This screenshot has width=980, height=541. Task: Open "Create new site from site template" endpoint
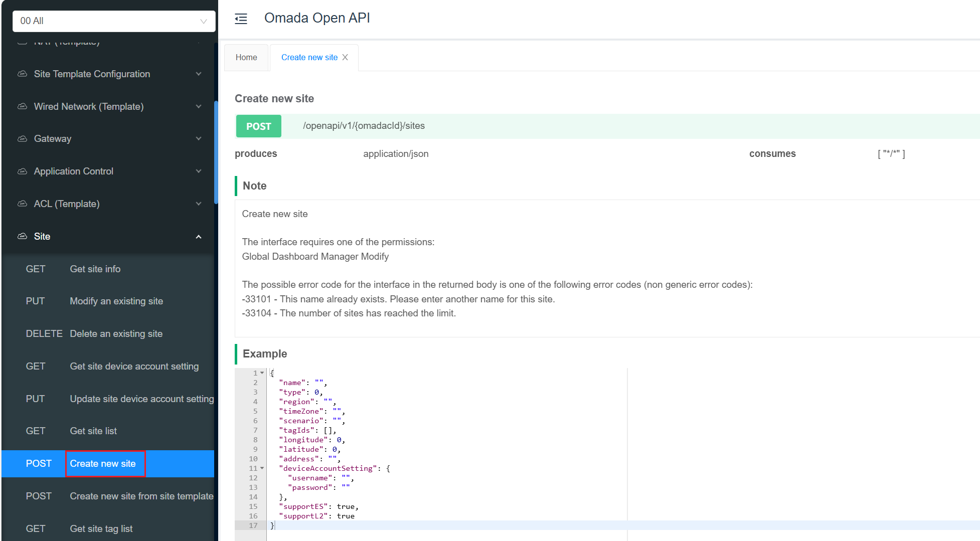141,496
